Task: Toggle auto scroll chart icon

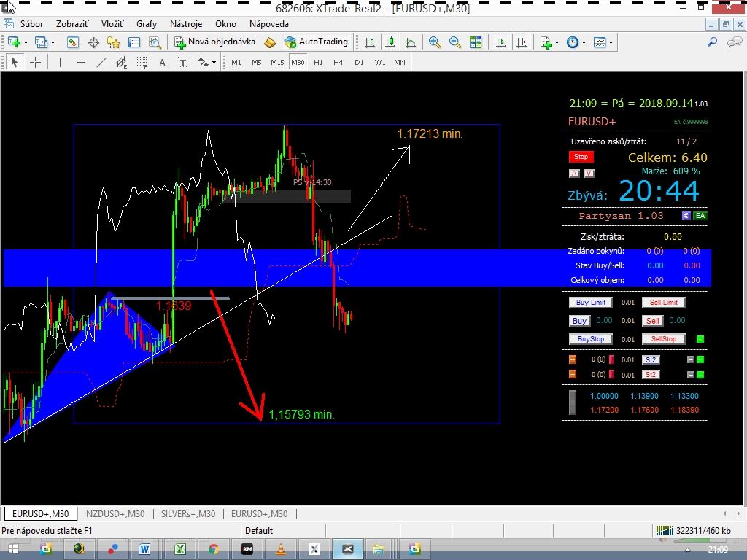Action: (x=500, y=42)
